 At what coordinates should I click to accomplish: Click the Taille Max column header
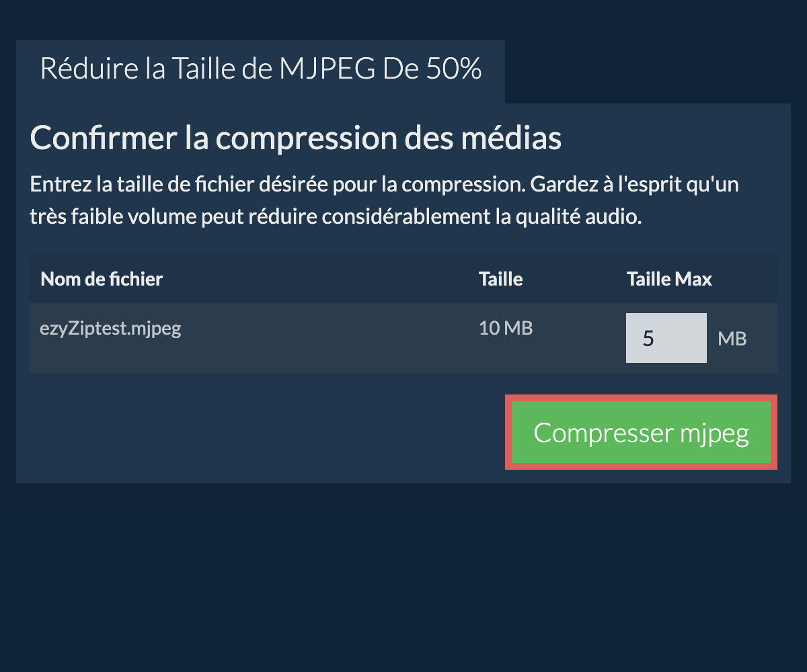[669, 279]
